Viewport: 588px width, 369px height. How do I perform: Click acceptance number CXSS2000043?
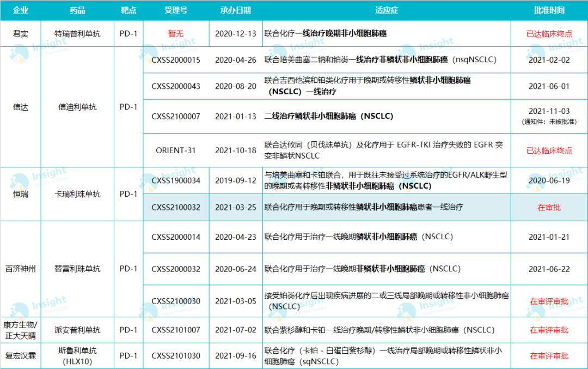(x=176, y=86)
